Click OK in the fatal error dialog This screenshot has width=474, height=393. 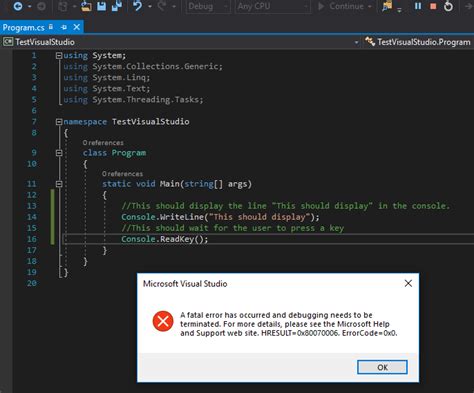382,367
